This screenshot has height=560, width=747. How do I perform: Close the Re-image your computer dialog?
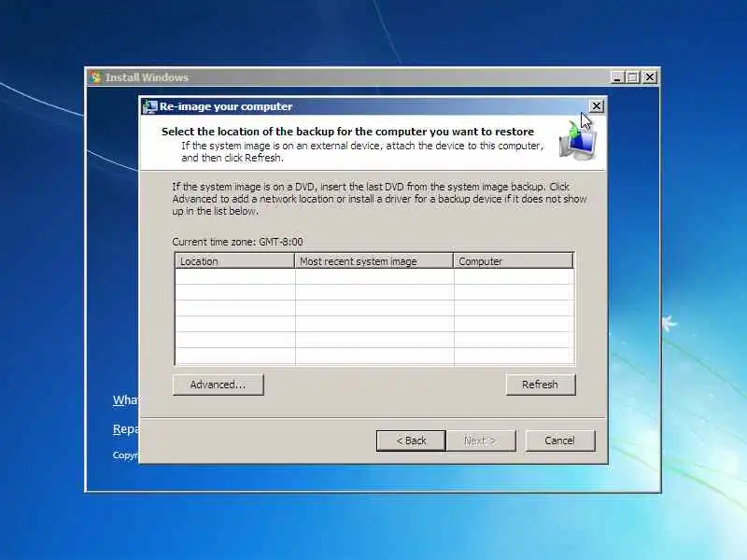pyautogui.click(x=597, y=106)
